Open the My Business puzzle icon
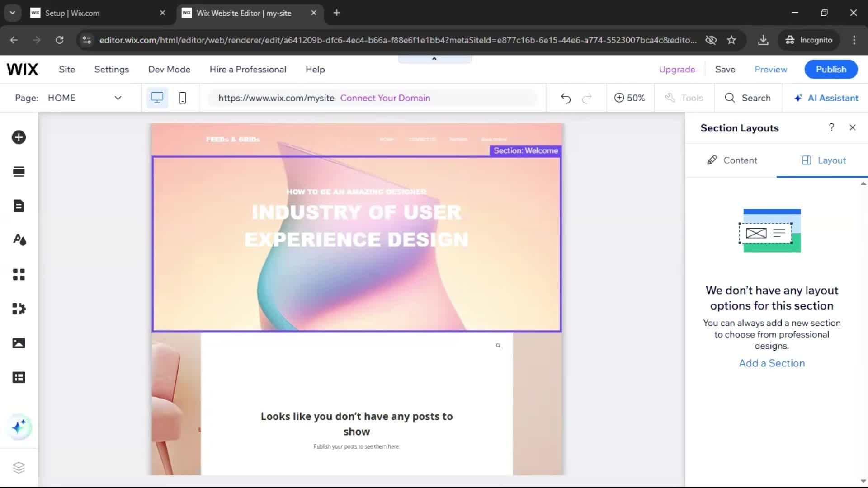 coord(19,309)
